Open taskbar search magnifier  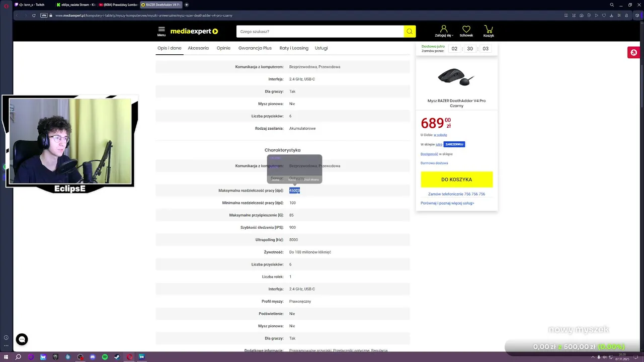pyautogui.click(x=18, y=357)
